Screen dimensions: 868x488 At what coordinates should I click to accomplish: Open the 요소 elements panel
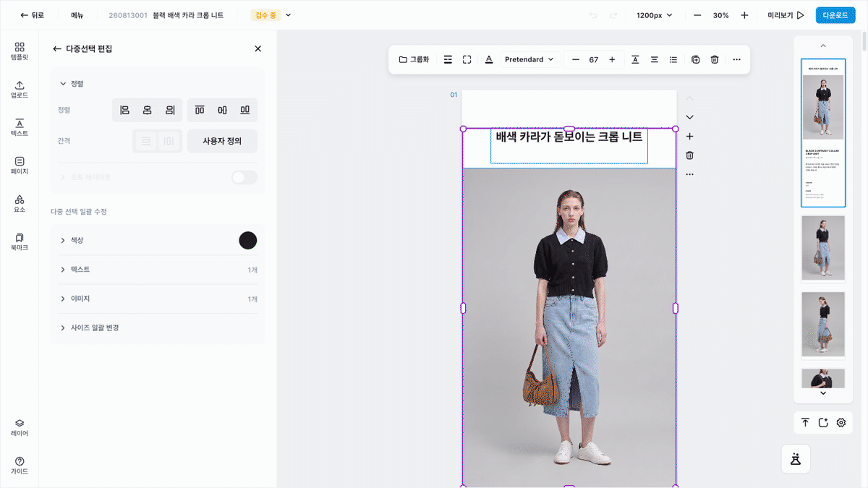[20, 203]
